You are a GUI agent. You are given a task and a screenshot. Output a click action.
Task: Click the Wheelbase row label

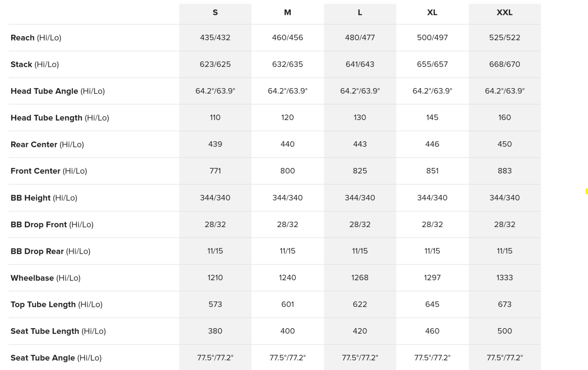46,278
